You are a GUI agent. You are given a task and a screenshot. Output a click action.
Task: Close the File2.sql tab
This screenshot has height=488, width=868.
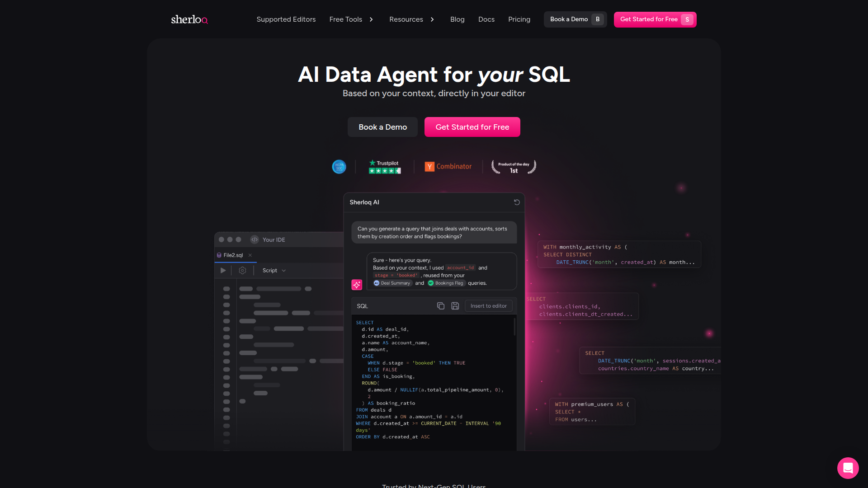250,255
